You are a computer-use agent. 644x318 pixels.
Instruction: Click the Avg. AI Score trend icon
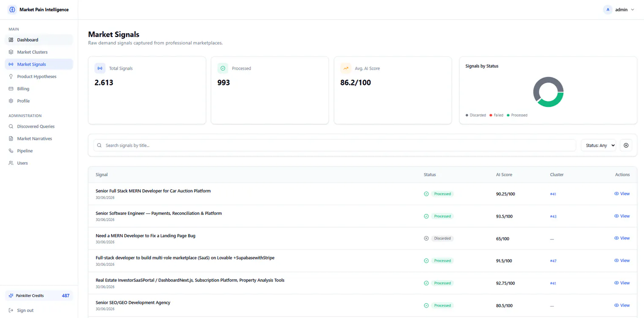click(x=346, y=68)
